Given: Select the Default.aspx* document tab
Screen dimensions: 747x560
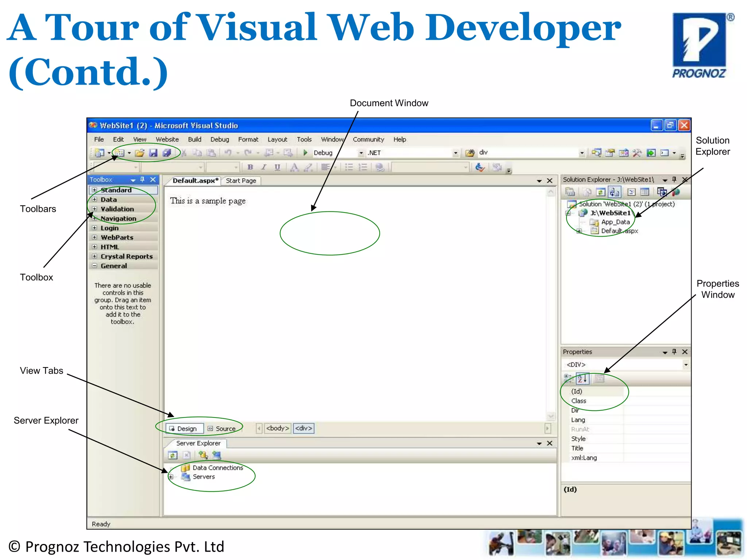Looking at the screenshot, I should [195, 180].
